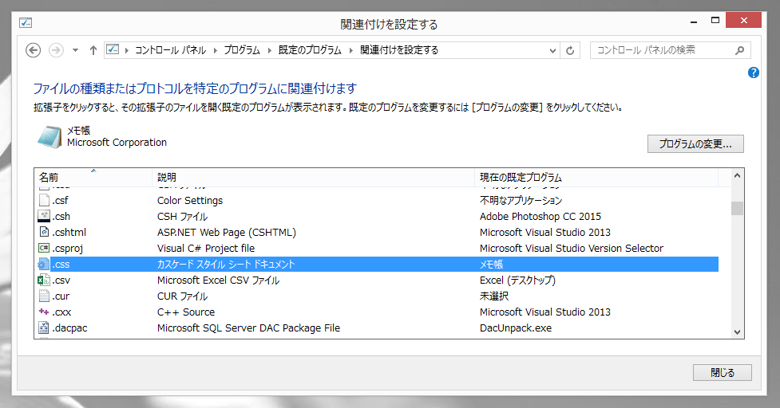The image size is (780, 408).
Task: Click プログラムの変更... button
Action: (x=695, y=144)
